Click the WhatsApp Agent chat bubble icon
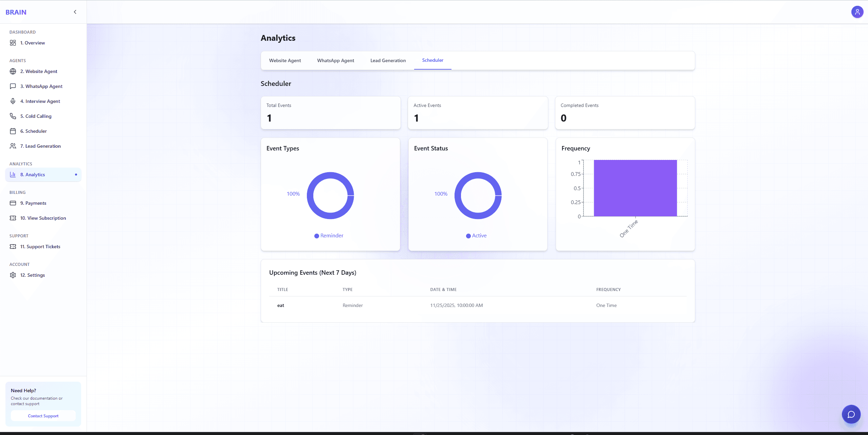 13,86
